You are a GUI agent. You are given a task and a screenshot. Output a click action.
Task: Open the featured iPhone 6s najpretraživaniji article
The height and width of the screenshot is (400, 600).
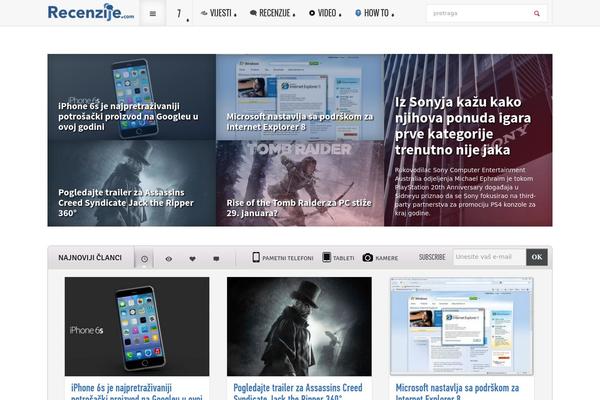128,116
